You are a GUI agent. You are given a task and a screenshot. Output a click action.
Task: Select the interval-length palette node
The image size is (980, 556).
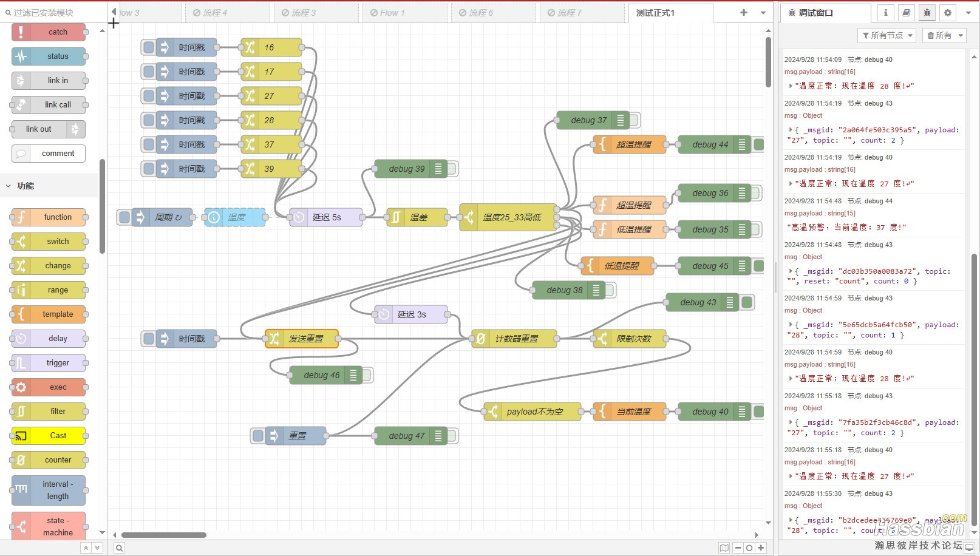49,490
